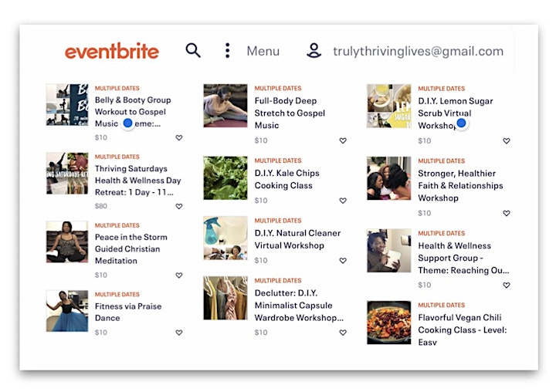556x392 pixels.
Task: Click the search magnifying glass icon
Action: click(x=193, y=51)
